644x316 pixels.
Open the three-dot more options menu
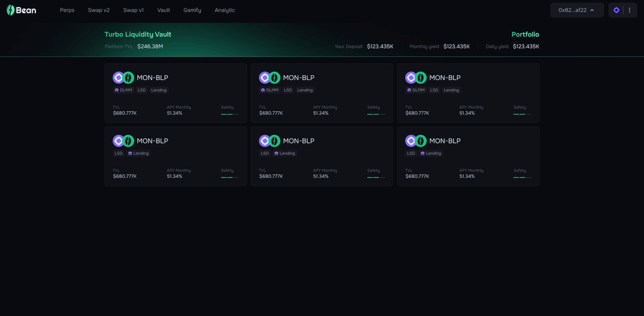(x=630, y=10)
